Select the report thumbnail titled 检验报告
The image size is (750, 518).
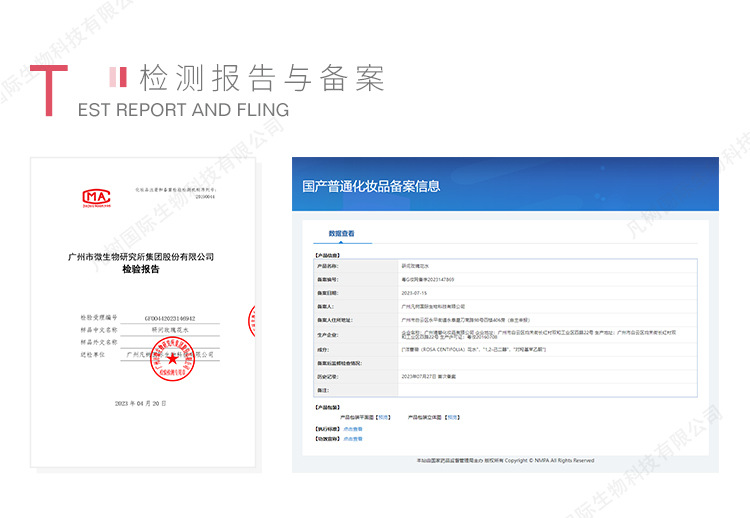(143, 312)
